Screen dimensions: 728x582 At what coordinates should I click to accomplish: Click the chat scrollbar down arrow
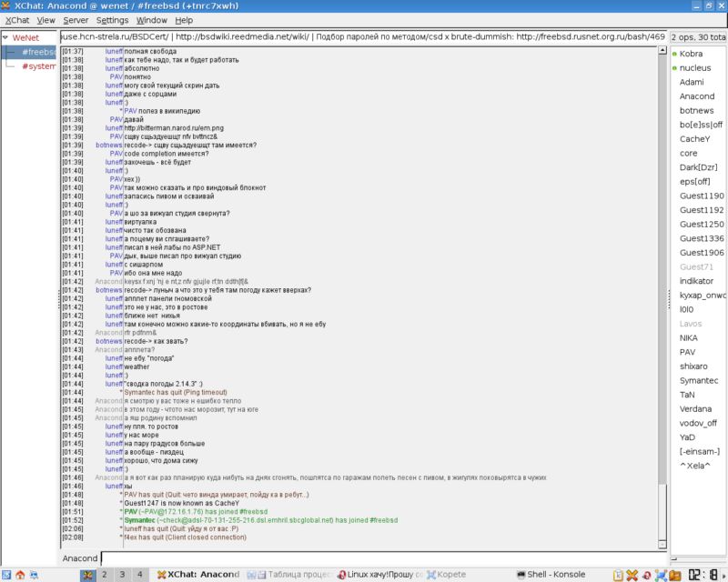tap(662, 545)
